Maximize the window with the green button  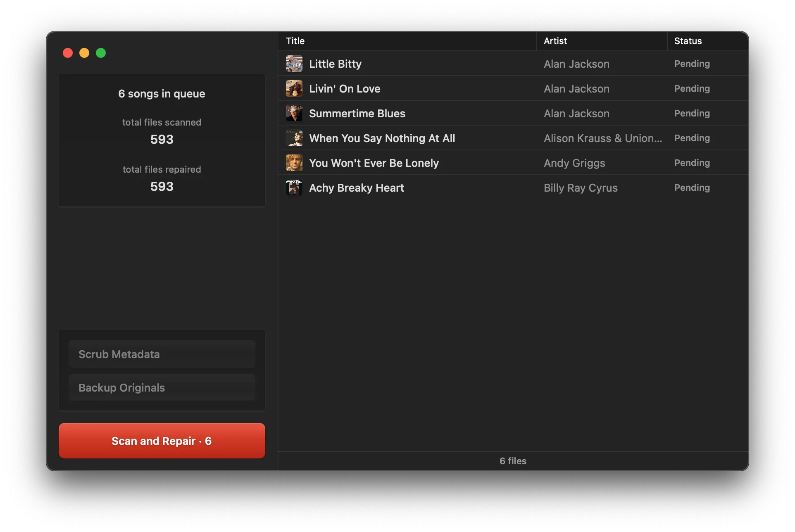coord(101,53)
